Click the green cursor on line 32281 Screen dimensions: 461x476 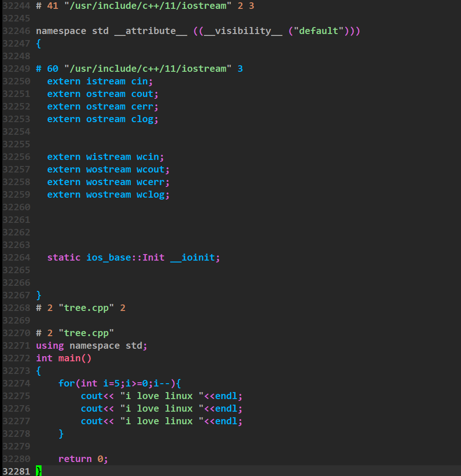[39, 471]
